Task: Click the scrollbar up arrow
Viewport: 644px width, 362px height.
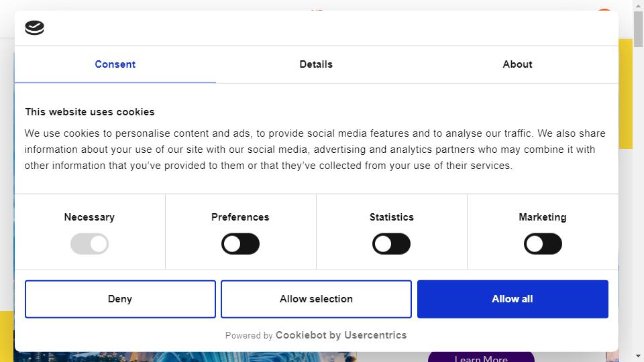Action: (x=638, y=5)
